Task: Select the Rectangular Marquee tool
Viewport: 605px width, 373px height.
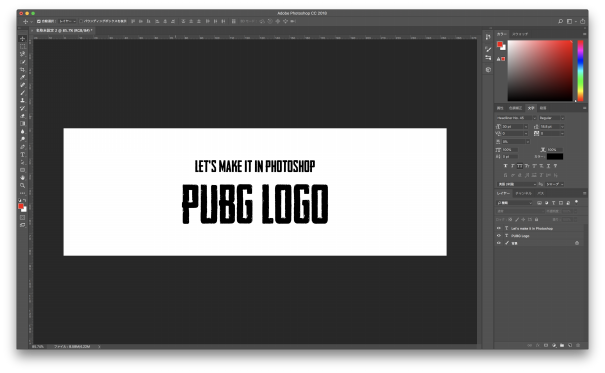Action: coord(22,46)
